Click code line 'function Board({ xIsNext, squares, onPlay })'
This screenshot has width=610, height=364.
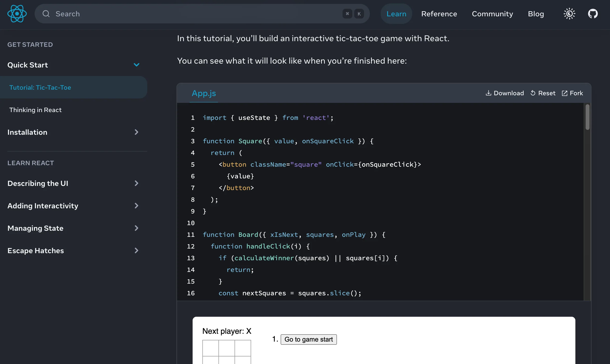point(294,234)
